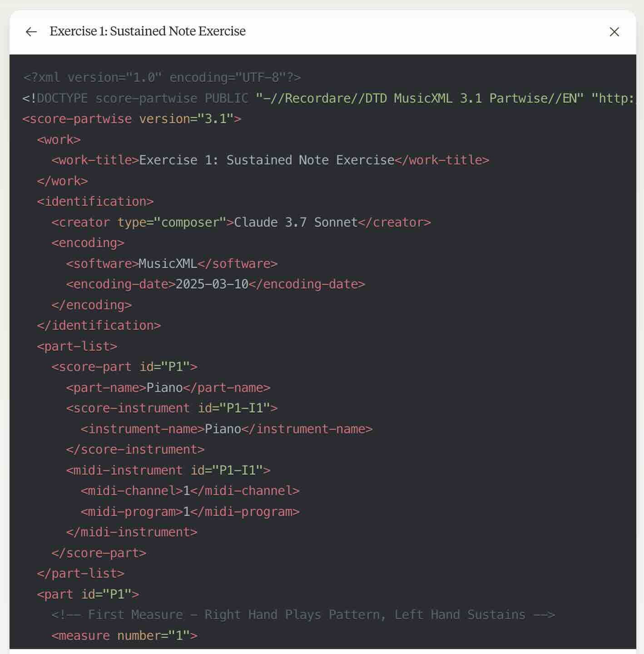Click the score-instrument id="P1-I1" line

click(x=172, y=408)
